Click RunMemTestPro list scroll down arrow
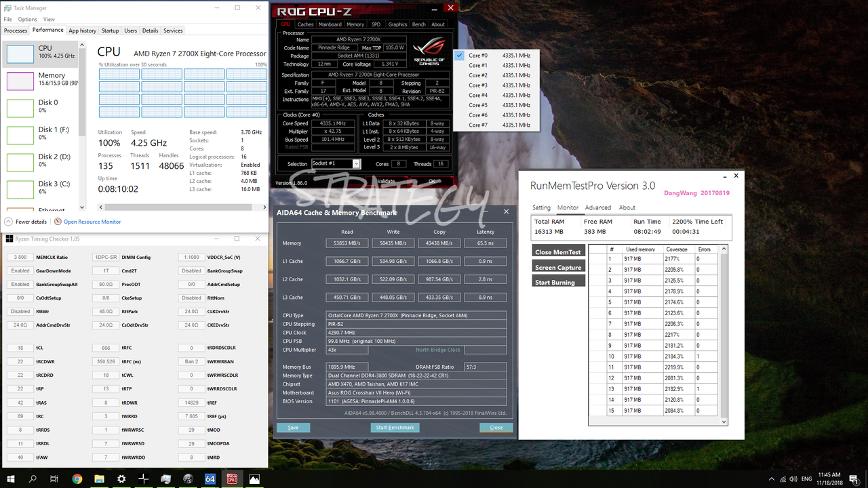 pos(724,422)
